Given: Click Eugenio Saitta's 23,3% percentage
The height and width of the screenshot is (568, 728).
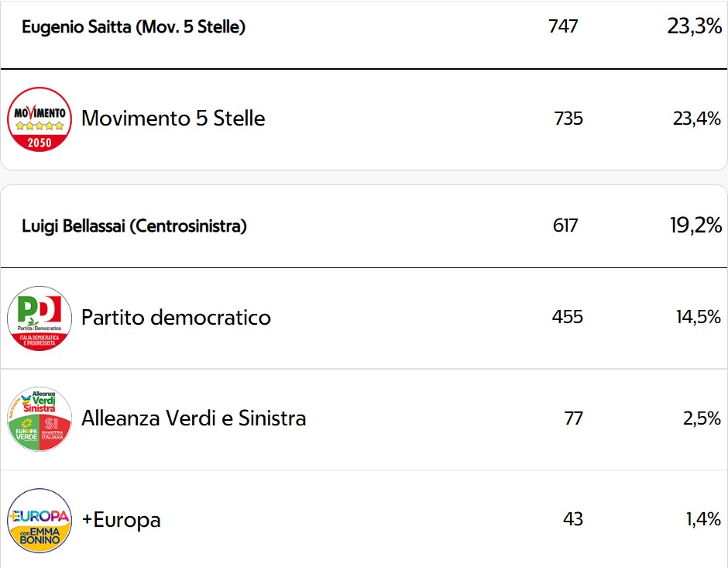Looking at the screenshot, I should coord(695,26).
